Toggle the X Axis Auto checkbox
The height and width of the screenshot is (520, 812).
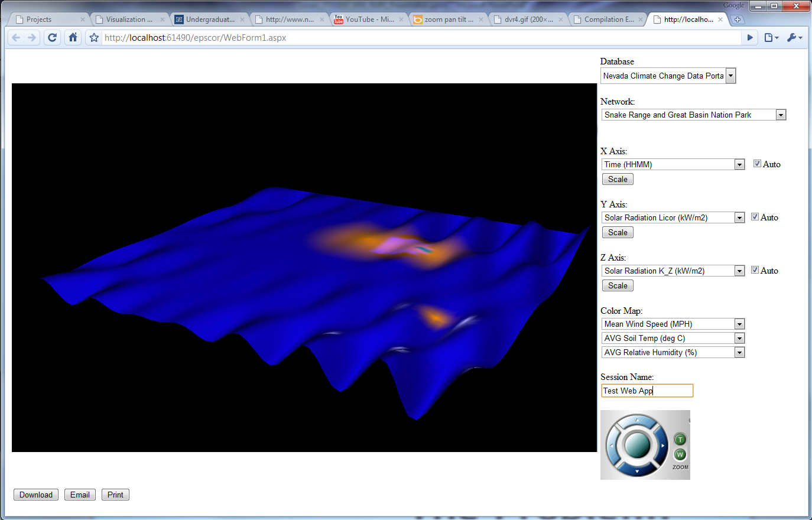757,164
